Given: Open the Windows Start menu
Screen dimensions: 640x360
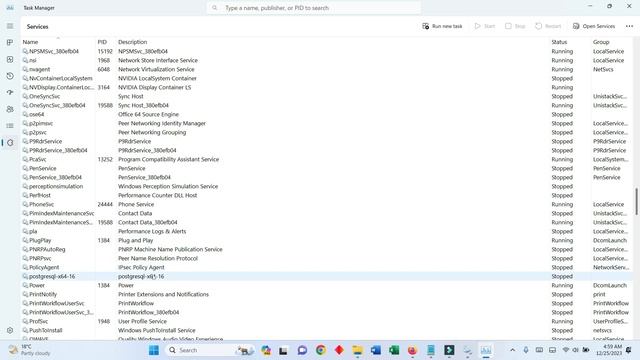Looking at the screenshot, I should click(x=154, y=350).
